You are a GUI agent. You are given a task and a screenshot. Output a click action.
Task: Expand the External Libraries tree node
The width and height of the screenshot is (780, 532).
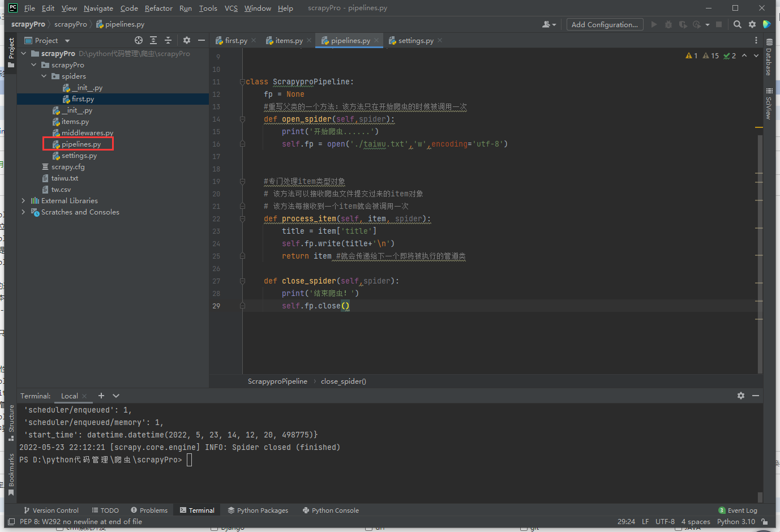click(23, 201)
